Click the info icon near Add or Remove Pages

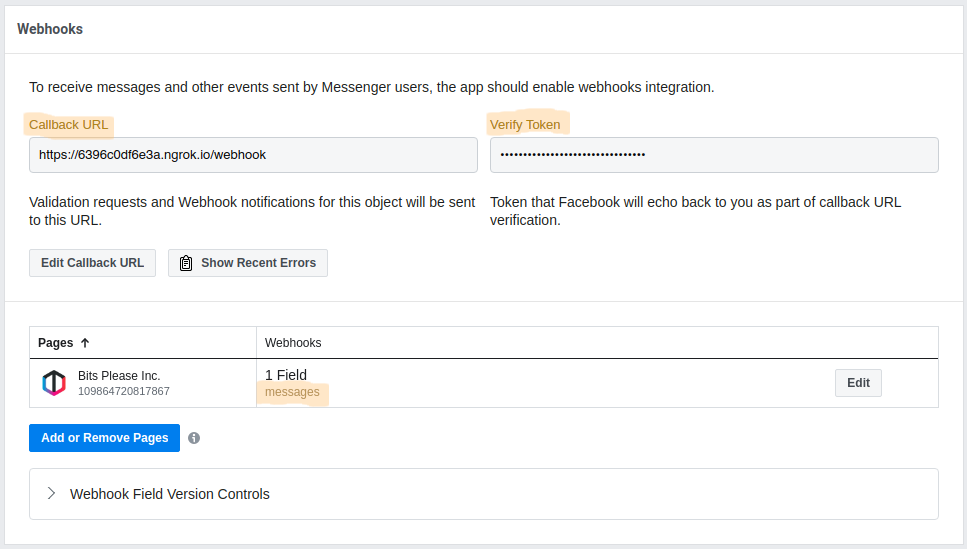194,438
